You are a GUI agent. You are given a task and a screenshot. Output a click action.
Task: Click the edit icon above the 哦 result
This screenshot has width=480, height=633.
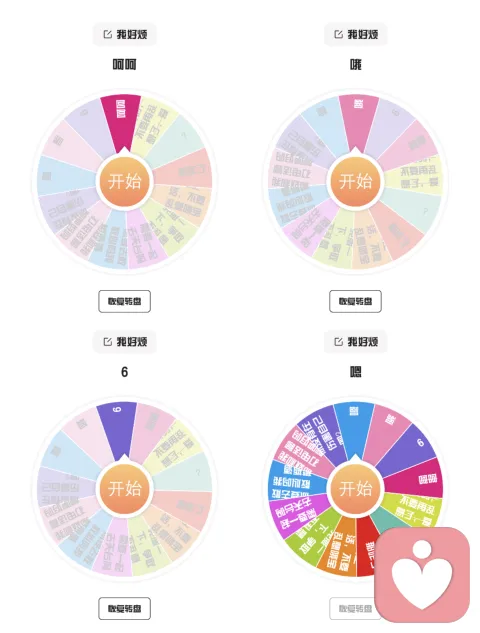pos(338,34)
